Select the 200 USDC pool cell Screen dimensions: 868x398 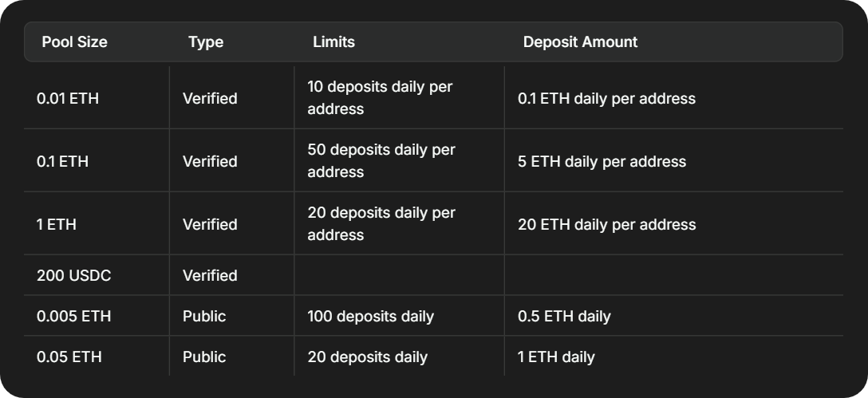point(74,275)
